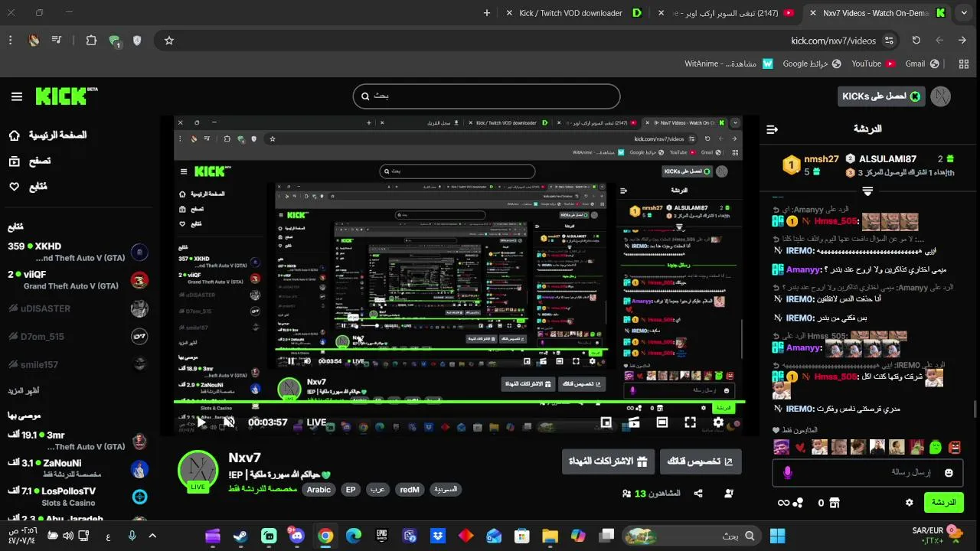Open the Windows Start menu

pyautogui.click(x=778, y=536)
